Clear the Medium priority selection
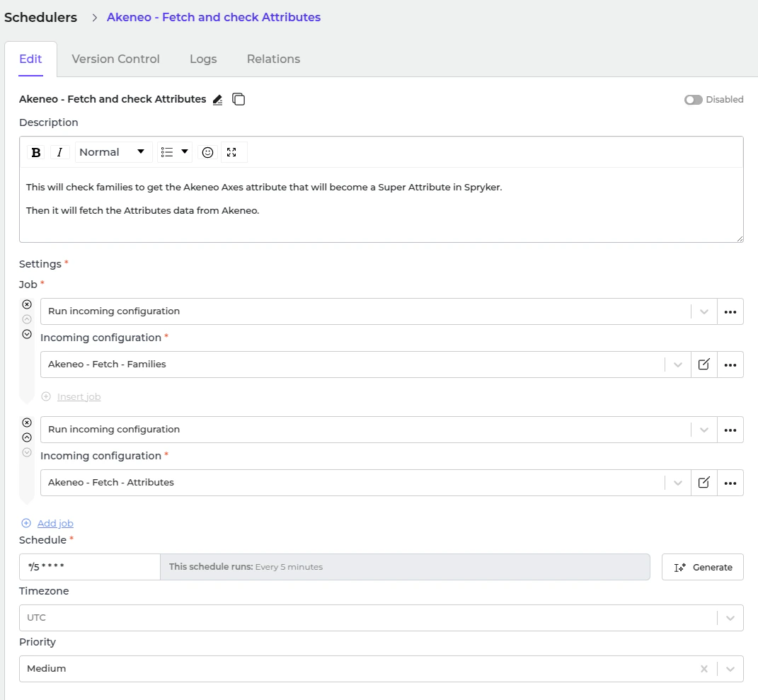 [x=704, y=669]
